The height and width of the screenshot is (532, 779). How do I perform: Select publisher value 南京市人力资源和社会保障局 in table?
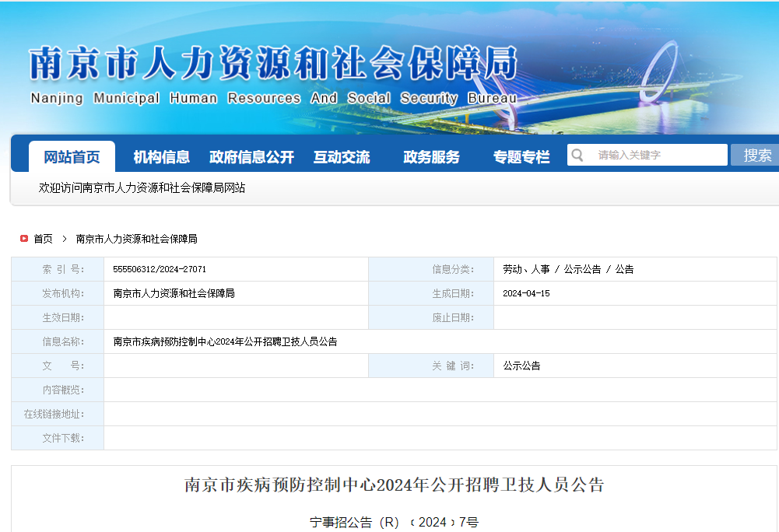pos(174,293)
